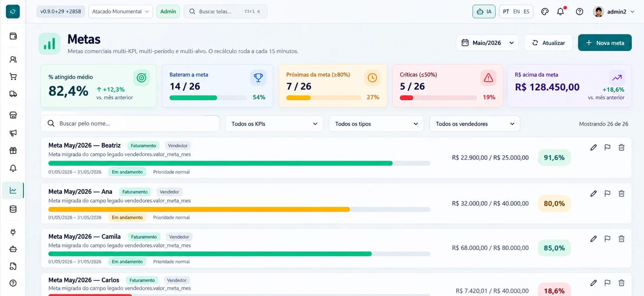The width and height of the screenshot is (644, 296).
Task: Delete the Beatriz goal
Action: (x=621, y=148)
